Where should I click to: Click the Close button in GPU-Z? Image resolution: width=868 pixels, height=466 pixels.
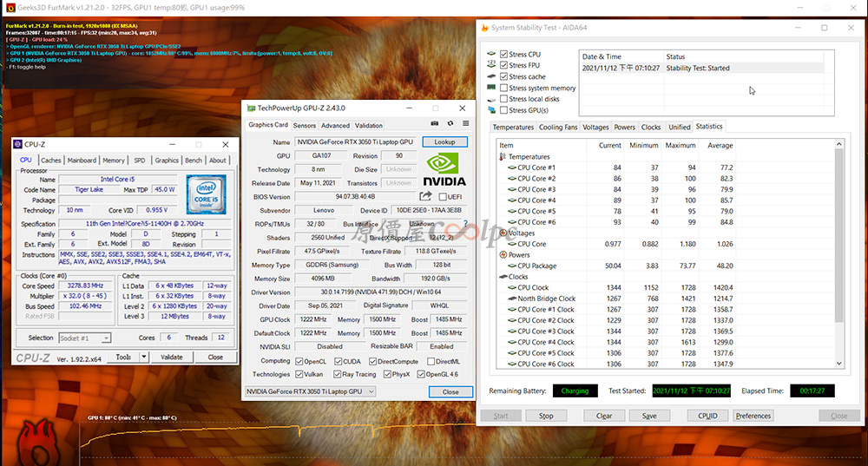point(450,391)
